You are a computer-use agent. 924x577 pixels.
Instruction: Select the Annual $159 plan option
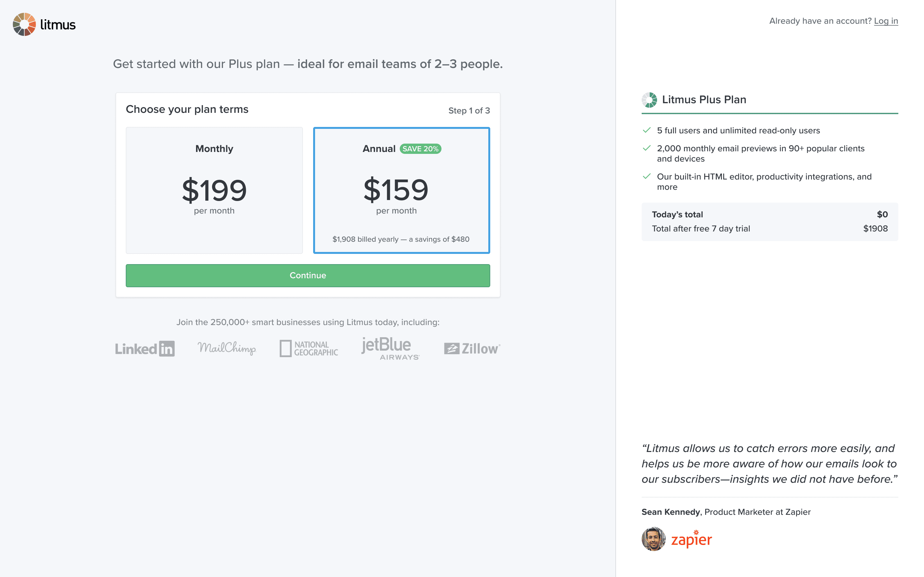click(401, 190)
